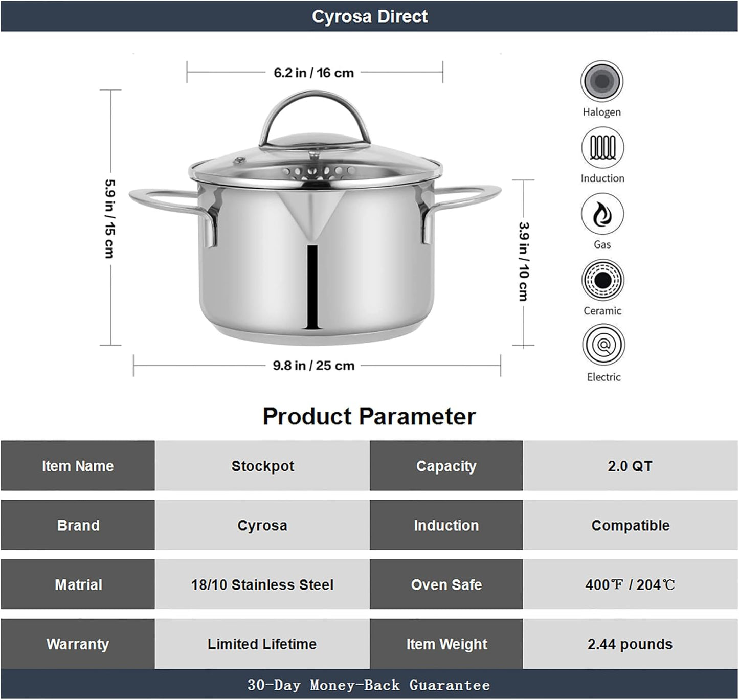This screenshot has width=739, height=700.
Task: Expand the 18/10 Stainless Steel material info
Action: point(262,585)
